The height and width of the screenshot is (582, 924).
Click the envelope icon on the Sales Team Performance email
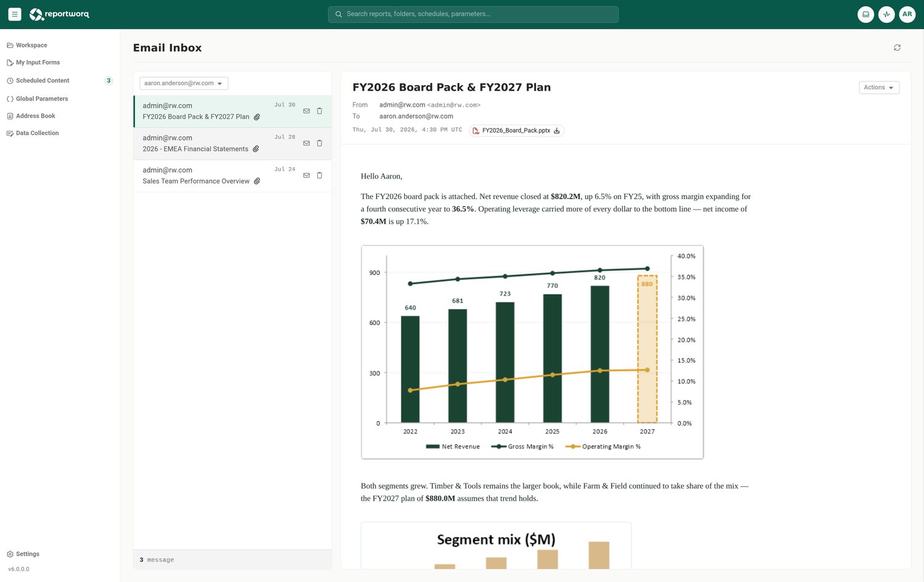(306, 175)
